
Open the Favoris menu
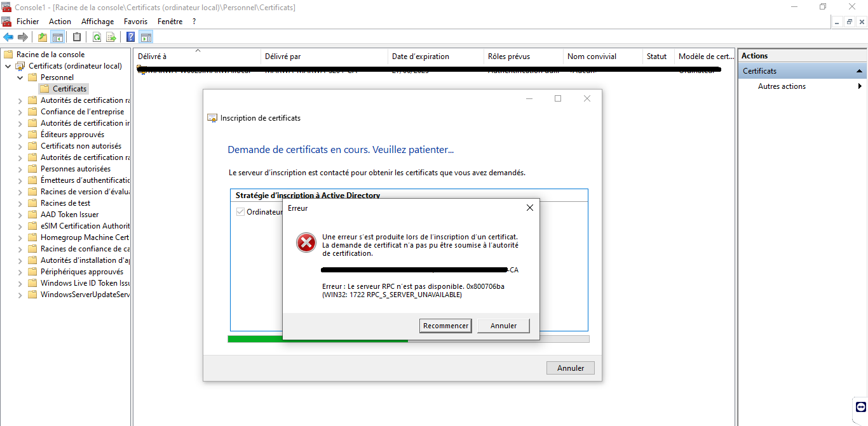(135, 21)
